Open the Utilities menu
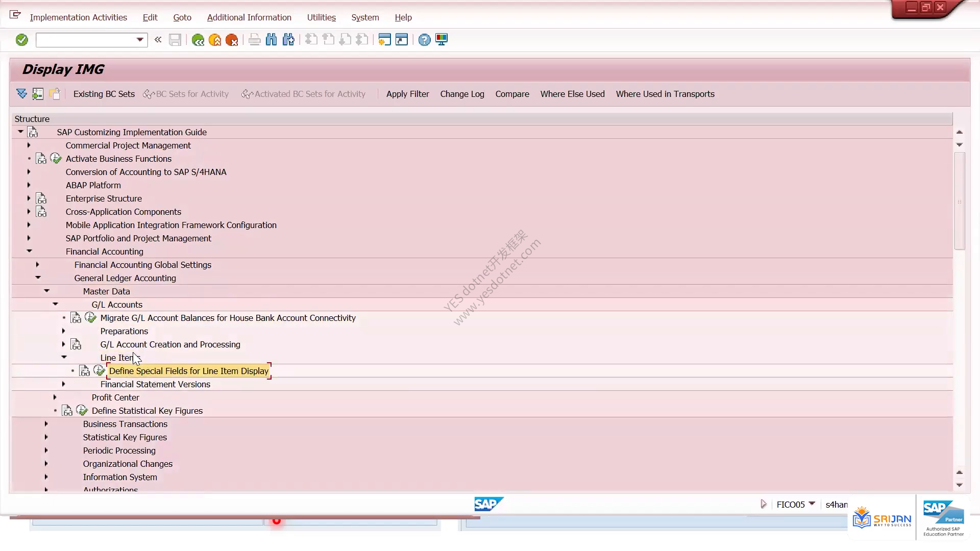 (322, 17)
